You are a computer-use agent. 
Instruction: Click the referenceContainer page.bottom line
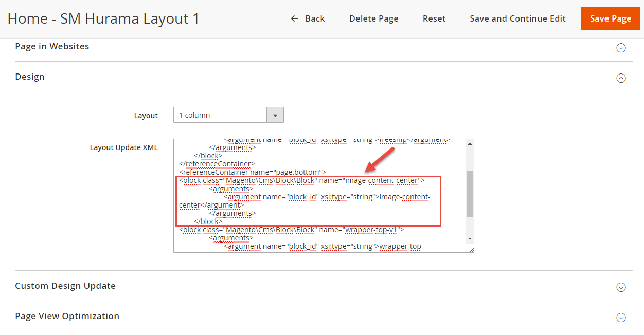tap(253, 172)
